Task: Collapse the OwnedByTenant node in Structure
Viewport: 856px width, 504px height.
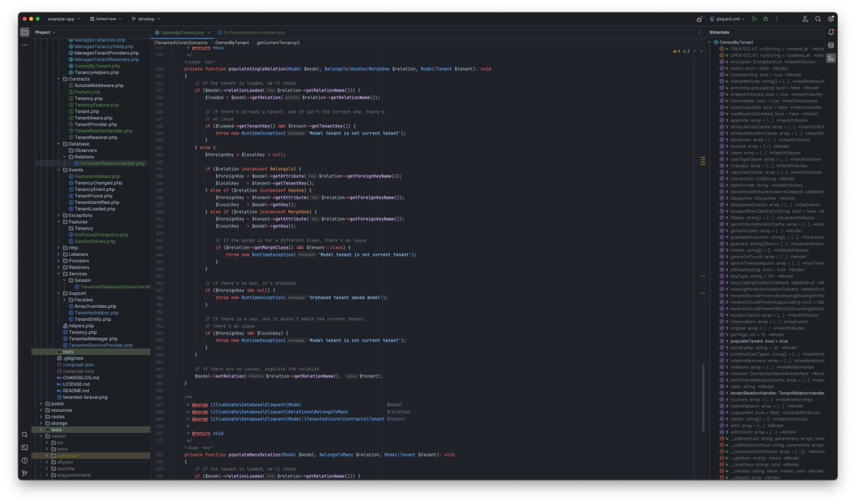Action: click(x=710, y=42)
